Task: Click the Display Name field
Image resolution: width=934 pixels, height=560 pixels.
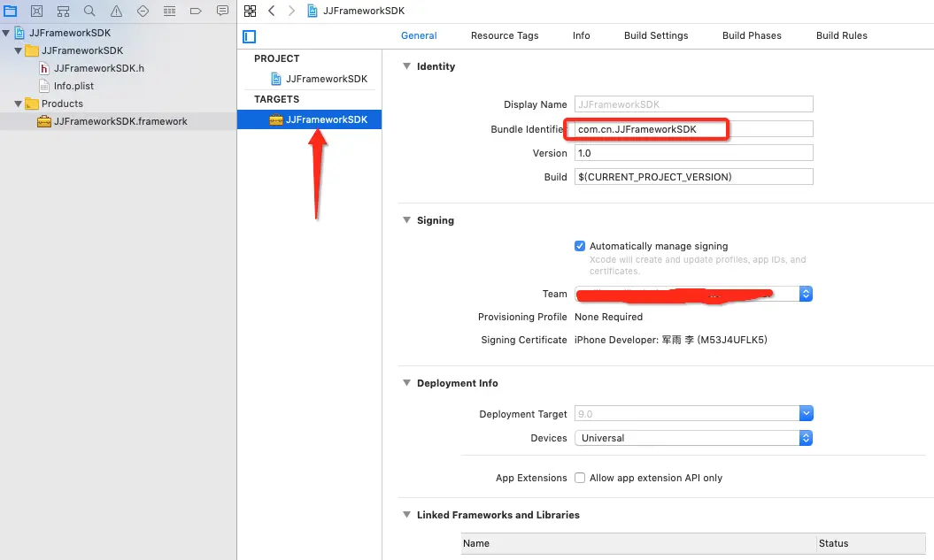Action: tap(693, 104)
